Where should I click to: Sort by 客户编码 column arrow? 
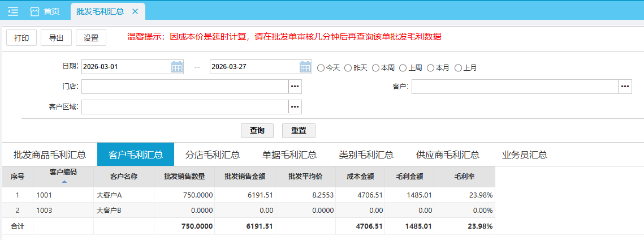pos(64,182)
